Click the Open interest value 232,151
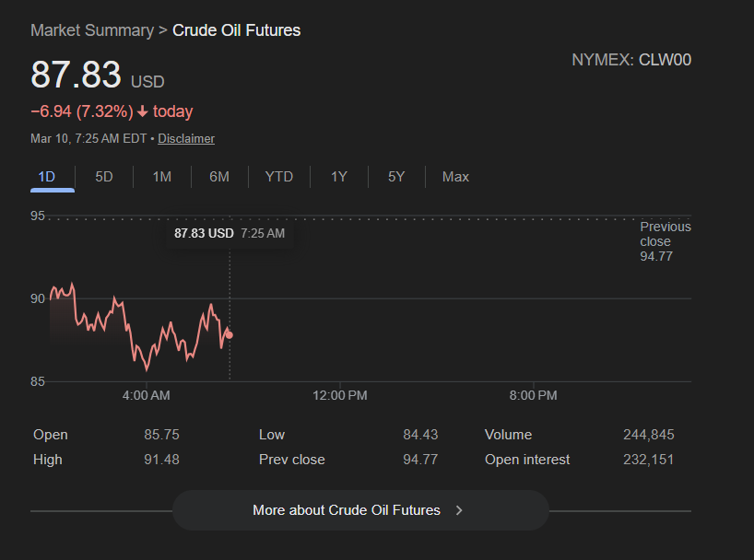 [x=648, y=460]
